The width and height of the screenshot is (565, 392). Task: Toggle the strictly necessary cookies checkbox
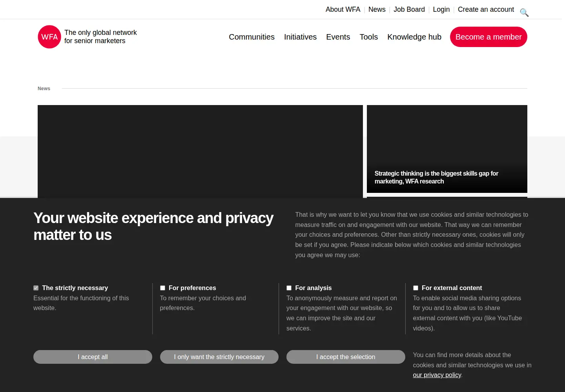(x=36, y=288)
